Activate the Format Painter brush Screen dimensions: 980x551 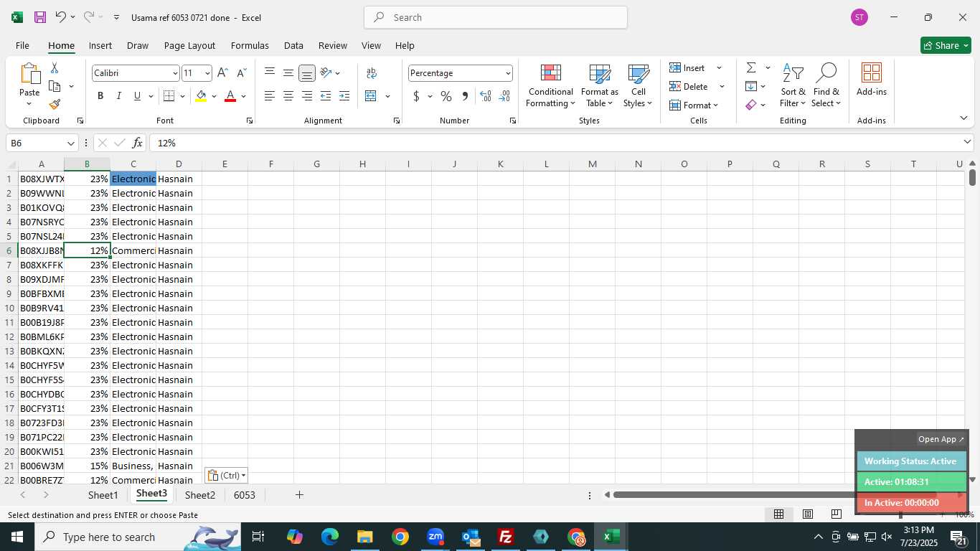tap(55, 104)
